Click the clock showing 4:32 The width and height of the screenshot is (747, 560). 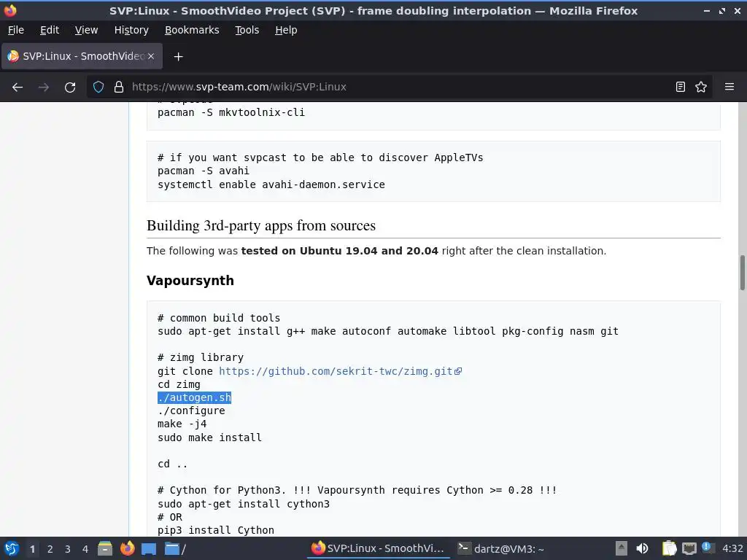coord(732,548)
